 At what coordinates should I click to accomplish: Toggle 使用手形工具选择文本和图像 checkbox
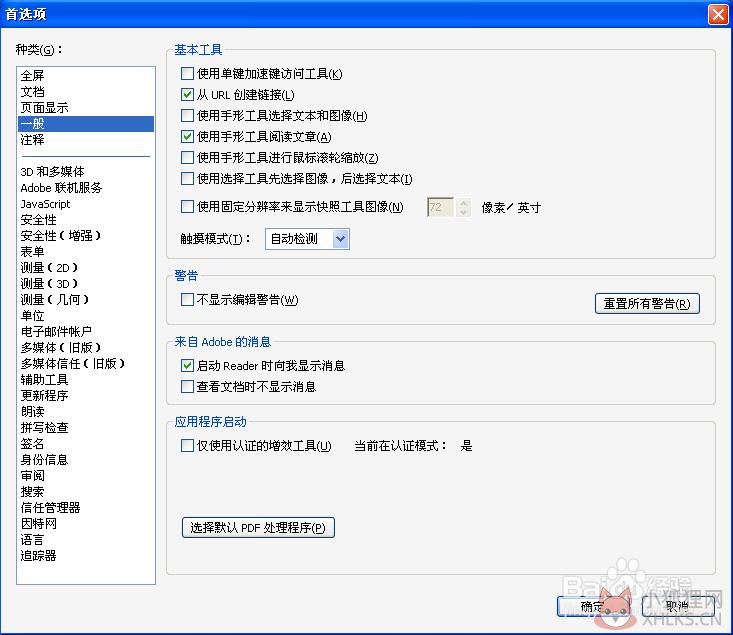pyautogui.click(x=187, y=115)
